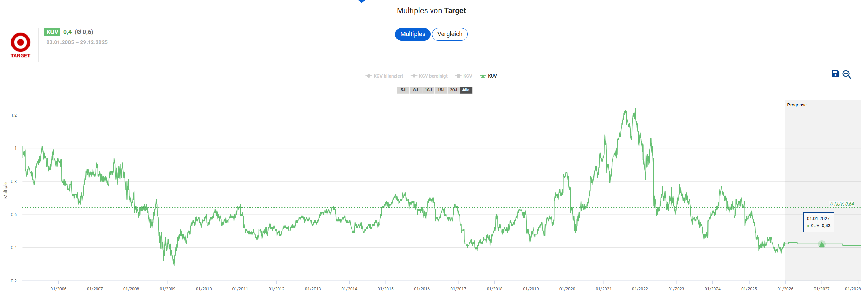Open the Vergleich tab

click(x=450, y=34)
